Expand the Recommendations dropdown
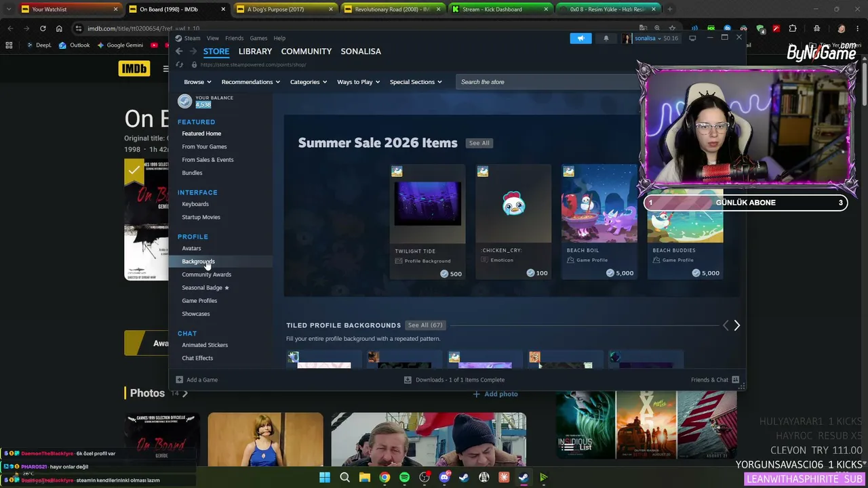The height and width of the screenshot is (488, 868). tap(251, 82)
